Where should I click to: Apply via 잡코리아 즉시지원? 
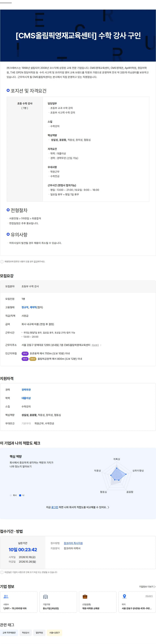coord(73,543)
